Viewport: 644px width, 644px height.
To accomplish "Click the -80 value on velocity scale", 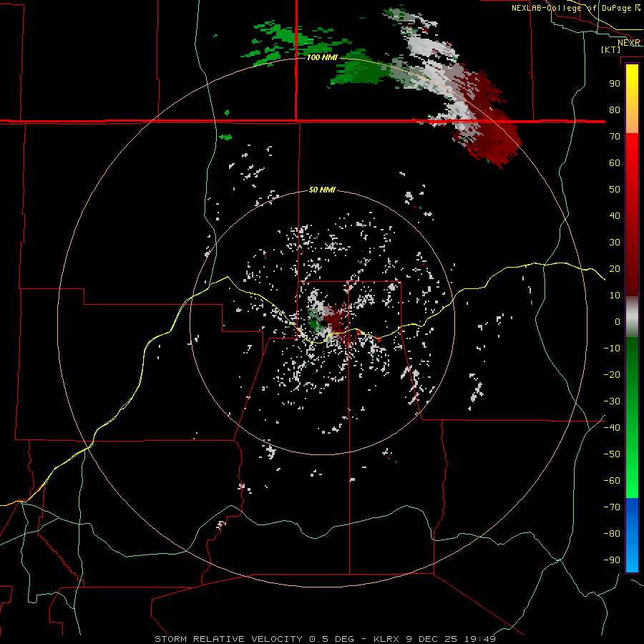I will (612, 534).
